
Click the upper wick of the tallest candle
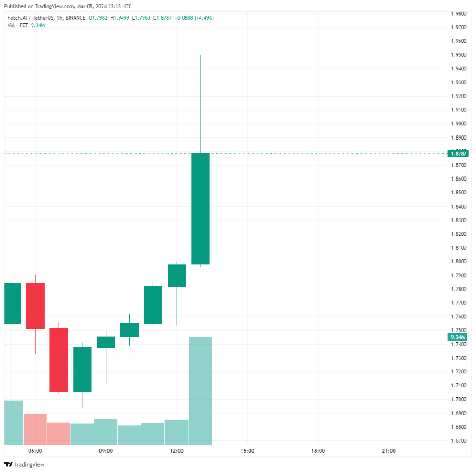pos(201,103)
